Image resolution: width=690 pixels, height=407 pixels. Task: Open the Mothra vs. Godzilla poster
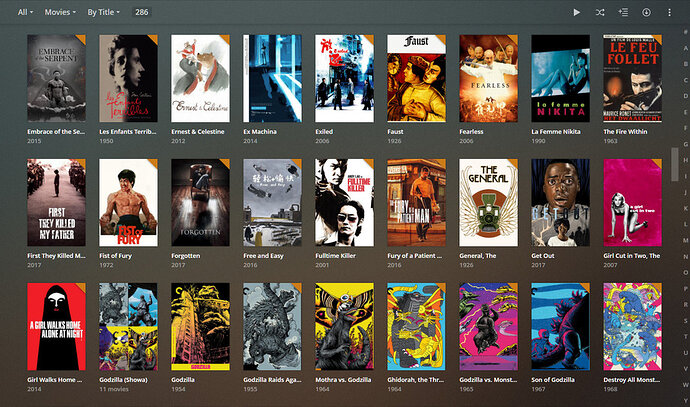(x=344, y=326)
